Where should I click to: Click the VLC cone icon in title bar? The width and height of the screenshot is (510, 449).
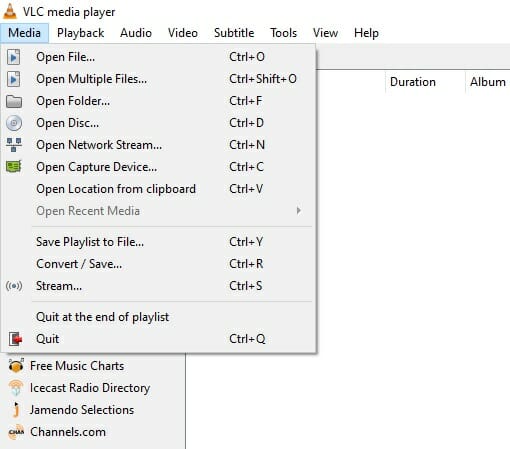(10, 11)
